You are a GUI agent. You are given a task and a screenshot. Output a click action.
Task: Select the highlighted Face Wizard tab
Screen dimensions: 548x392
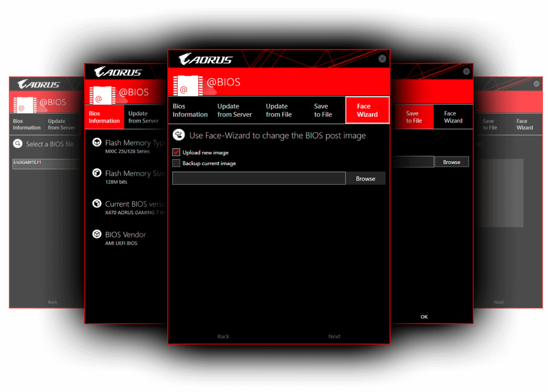(x=367, y=110)
